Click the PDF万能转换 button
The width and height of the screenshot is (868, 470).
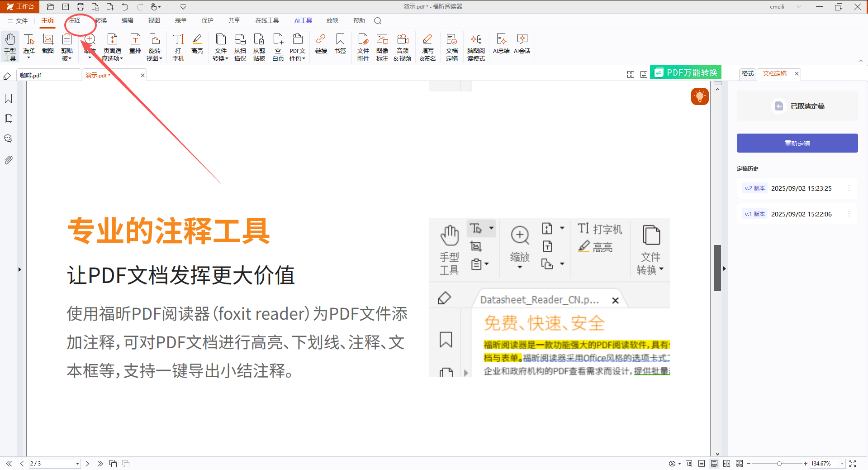(686, 72)
